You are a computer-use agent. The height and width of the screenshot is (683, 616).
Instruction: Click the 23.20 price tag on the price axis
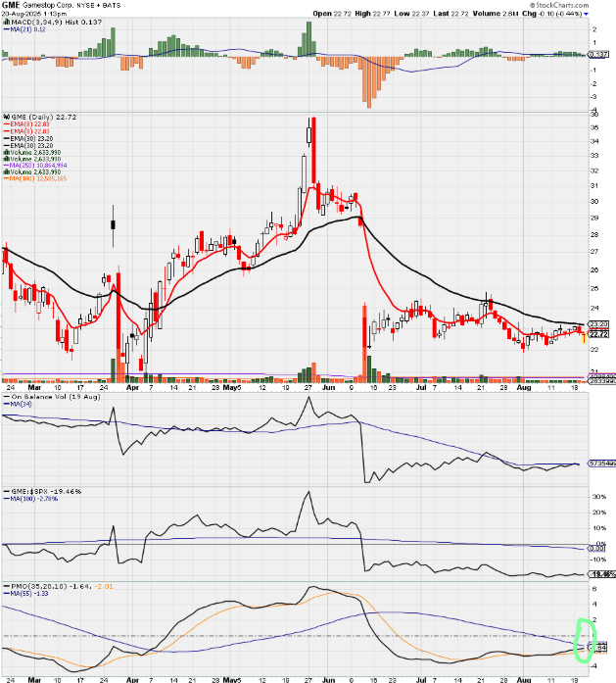coord(598,324)
